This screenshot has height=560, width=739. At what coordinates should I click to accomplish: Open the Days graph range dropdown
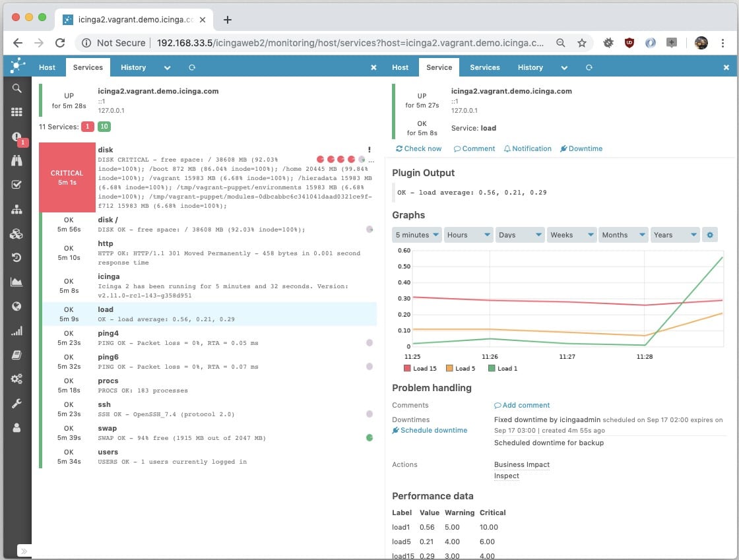520,235
